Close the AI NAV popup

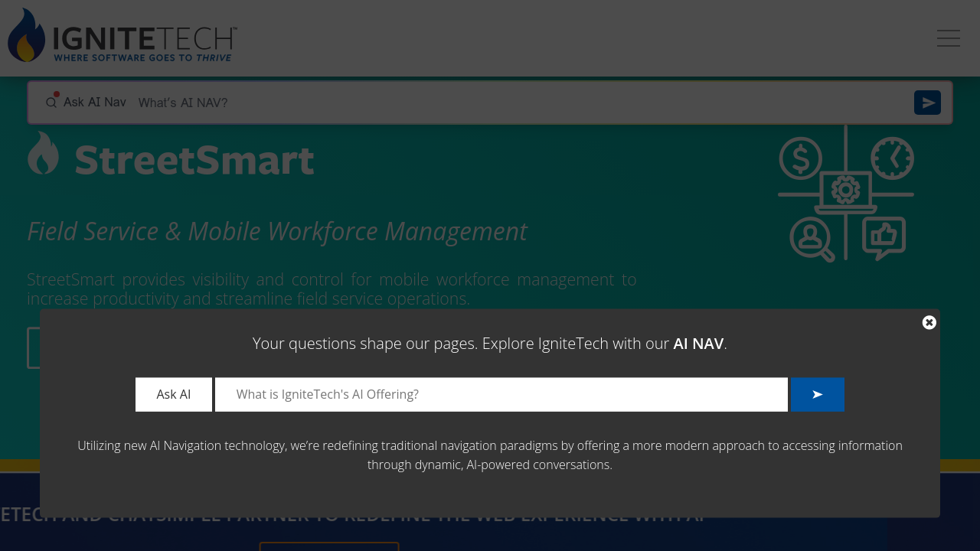pyautogui.click(x=929, y=322)
